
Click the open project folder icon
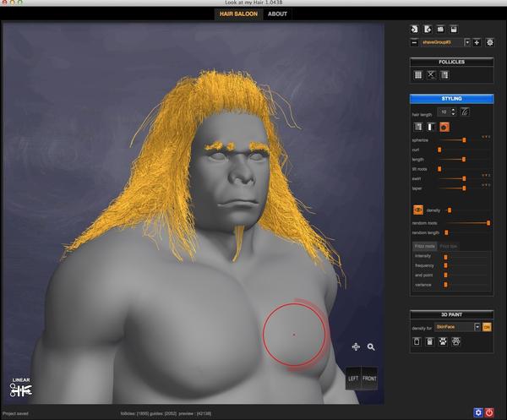pyautogui.click(x=440, y=29)
